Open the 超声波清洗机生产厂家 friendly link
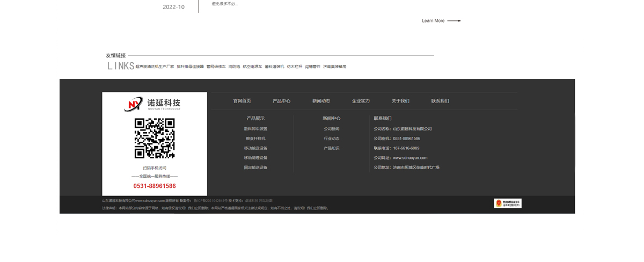 coord(155,67)
